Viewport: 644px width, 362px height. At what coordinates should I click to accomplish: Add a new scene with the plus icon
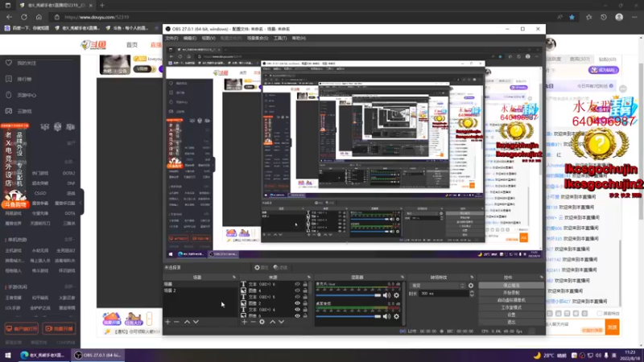167,323
